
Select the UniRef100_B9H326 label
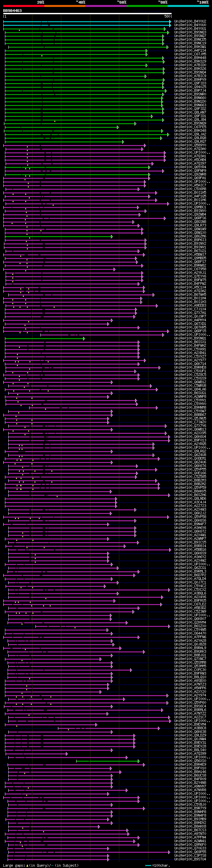click(190, 69)
